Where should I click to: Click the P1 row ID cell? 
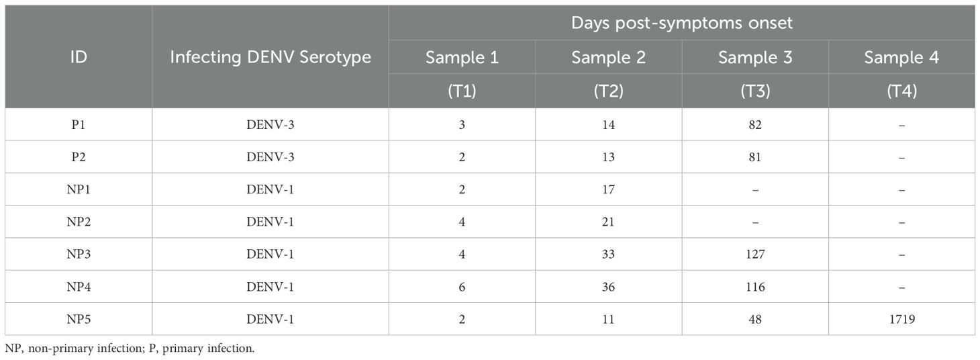79,125
